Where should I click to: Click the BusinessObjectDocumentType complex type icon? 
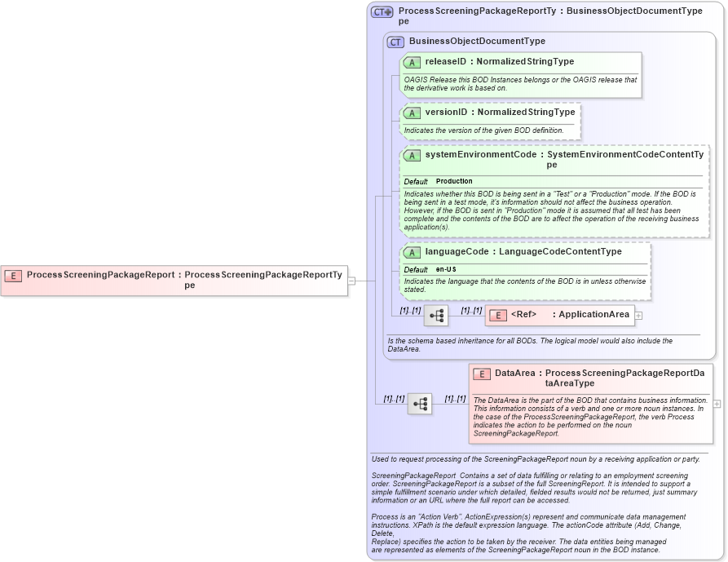(x=395, y=41)
